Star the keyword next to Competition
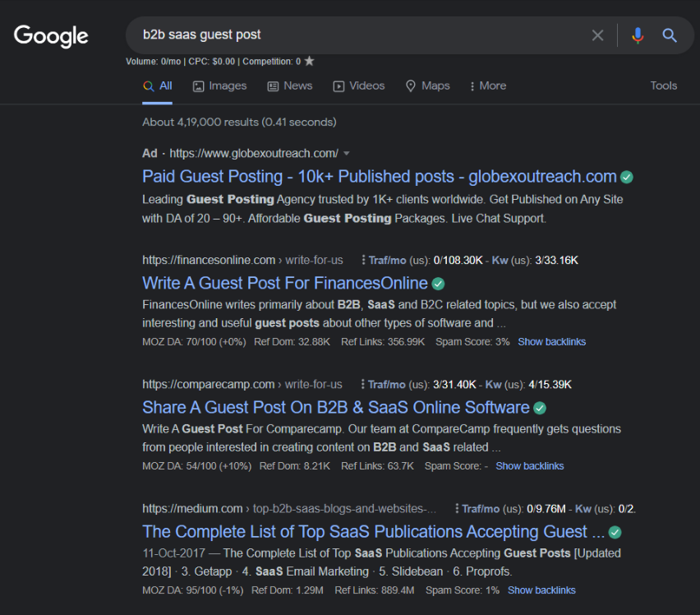This screenshot has height=615, width=700. click(309, 61)
